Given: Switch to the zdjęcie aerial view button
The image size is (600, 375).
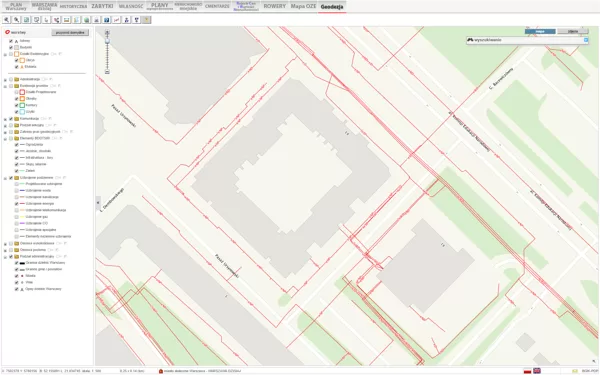Looking at the screenshot, I should pyautogui.click(x=573, y=31).
